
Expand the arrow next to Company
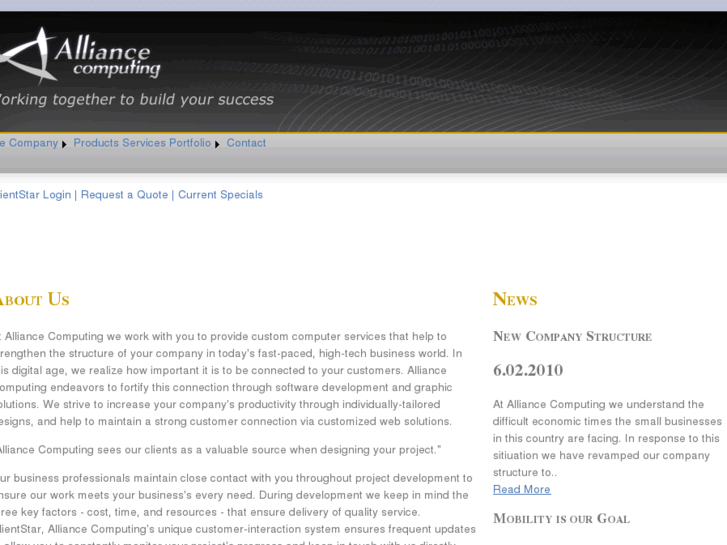[64, 144]
